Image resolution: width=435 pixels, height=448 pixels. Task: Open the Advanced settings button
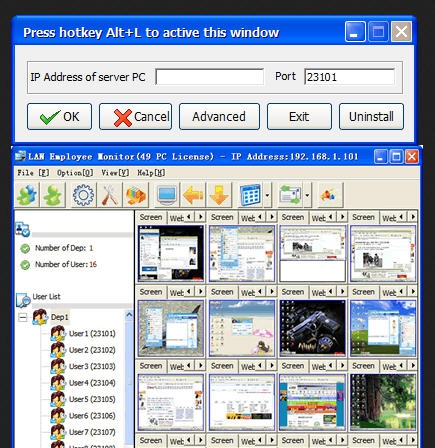tap(219, 116)
